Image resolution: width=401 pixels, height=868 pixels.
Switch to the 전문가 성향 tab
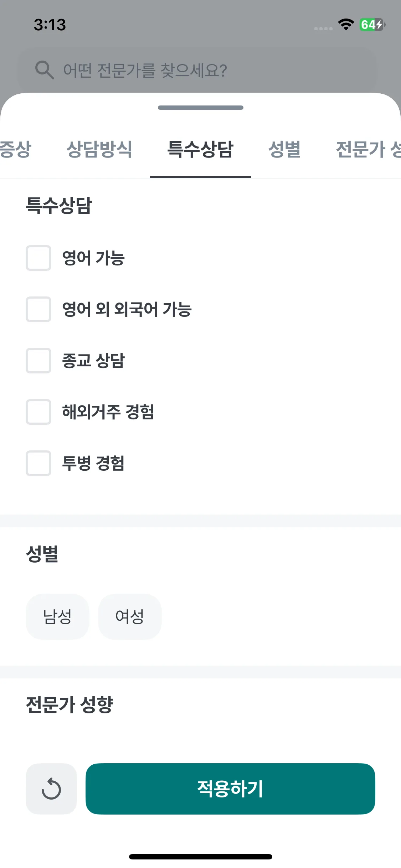[x=368, y=149]
